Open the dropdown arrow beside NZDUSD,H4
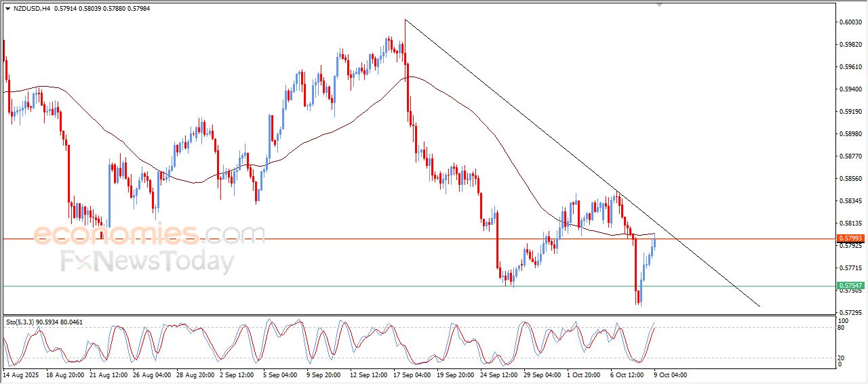The image size is (868, 384). click(7, 8)
